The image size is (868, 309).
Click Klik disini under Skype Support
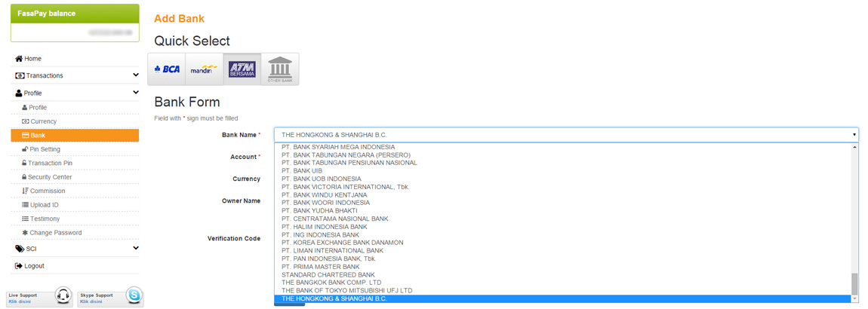(91, 301)
